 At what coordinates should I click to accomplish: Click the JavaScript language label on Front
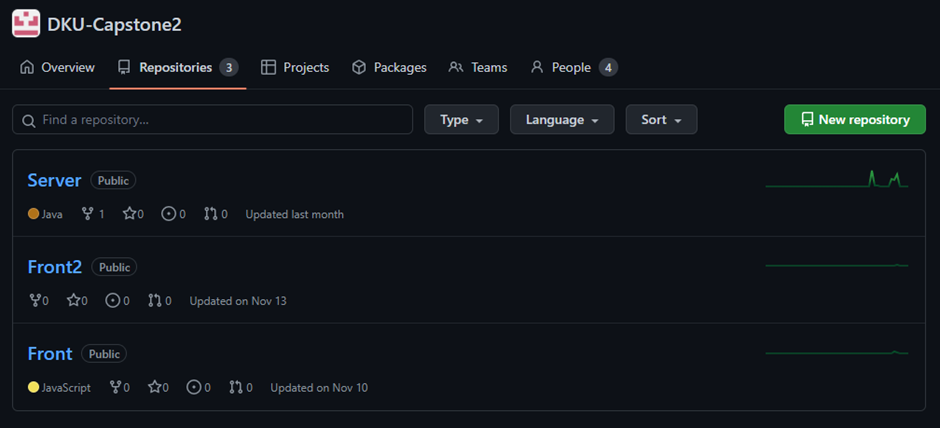(x=66, y=388)
